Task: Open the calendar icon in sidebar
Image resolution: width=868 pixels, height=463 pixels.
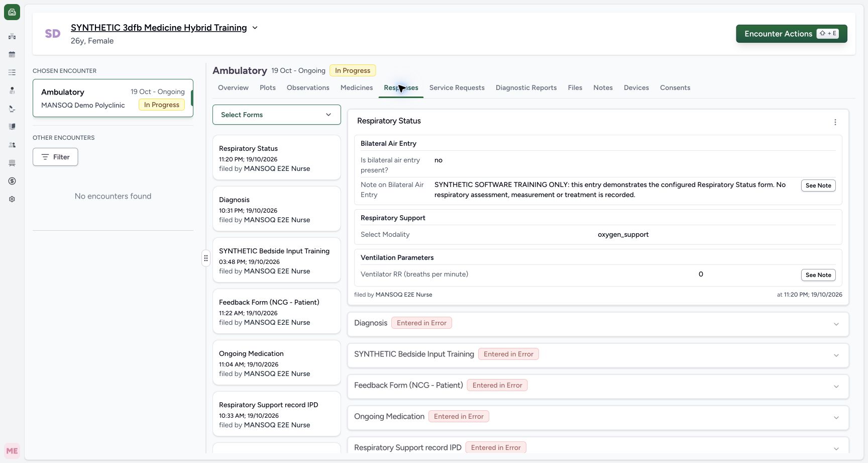Action: click(12, 54)
